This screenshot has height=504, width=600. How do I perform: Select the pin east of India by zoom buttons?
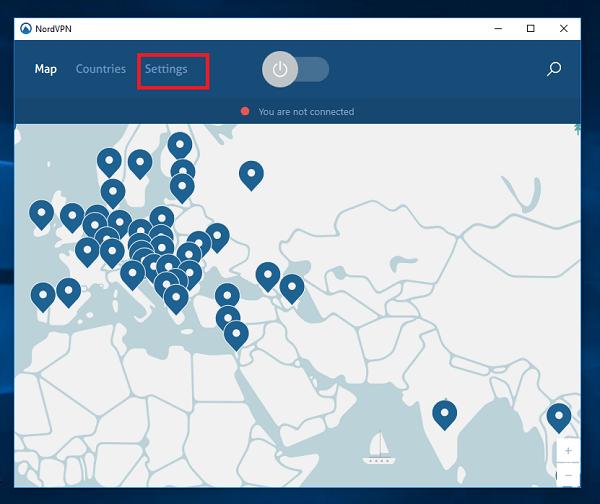pos(559,418)
